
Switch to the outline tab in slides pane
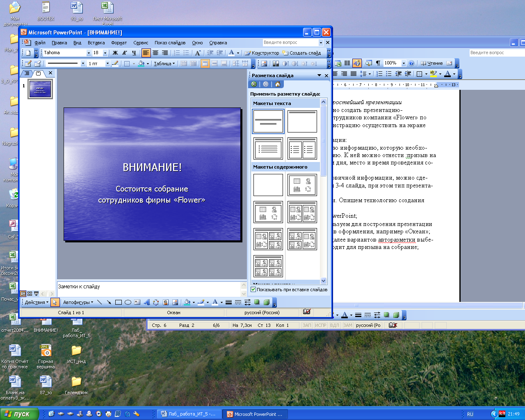tap(27, 73)
